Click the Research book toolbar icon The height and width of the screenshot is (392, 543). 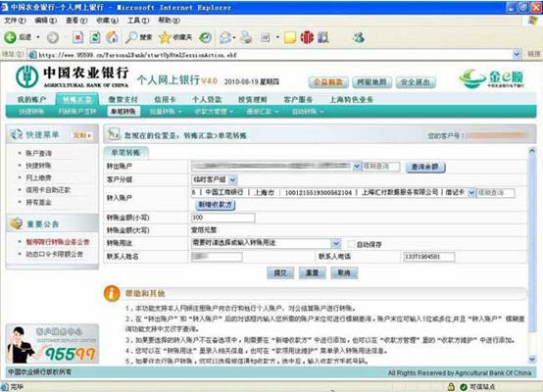point(323,37)
